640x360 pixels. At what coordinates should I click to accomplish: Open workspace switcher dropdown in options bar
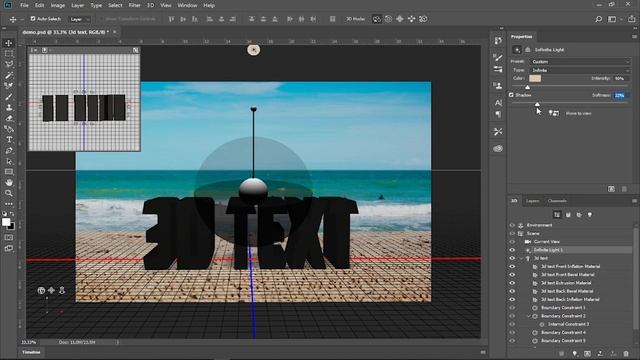tap(613, 19)
